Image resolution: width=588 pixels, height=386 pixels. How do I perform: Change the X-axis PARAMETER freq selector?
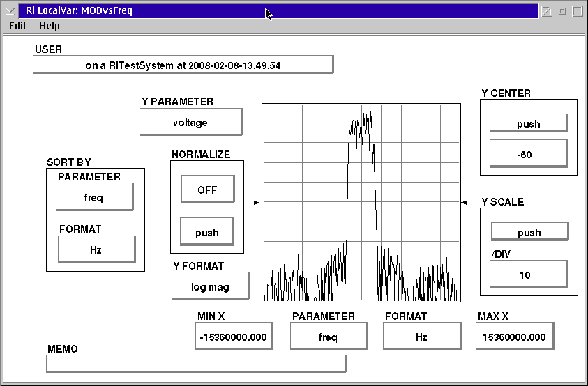click(329, 336)
